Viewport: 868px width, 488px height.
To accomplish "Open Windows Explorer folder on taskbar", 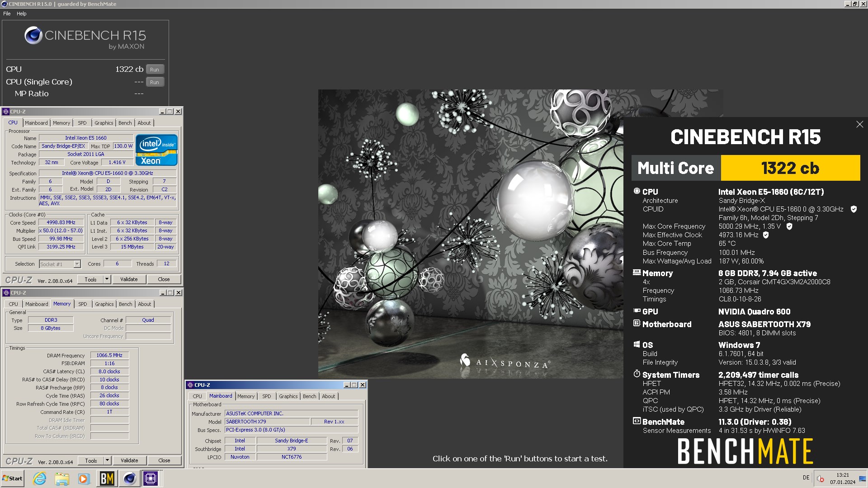I will point(62,479).
